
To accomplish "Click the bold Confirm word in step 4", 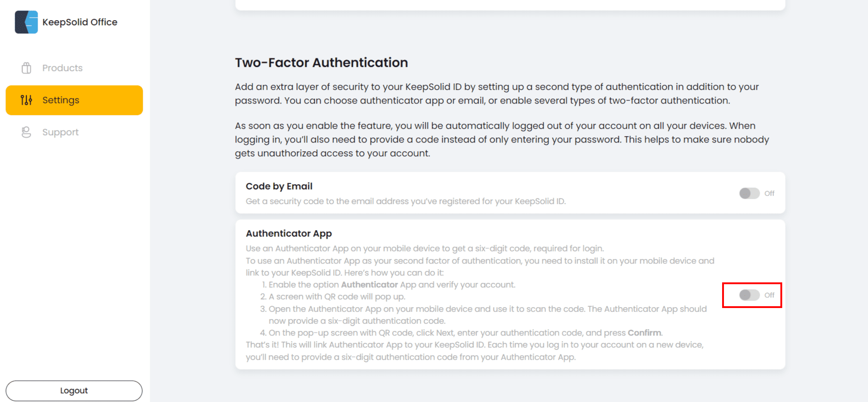I will pyautogui.click(x=644, y=333).
